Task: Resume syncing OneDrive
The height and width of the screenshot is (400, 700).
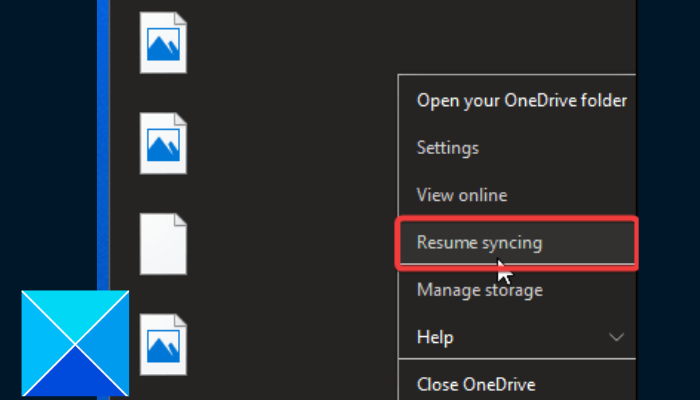Action: tap(480, 243)
